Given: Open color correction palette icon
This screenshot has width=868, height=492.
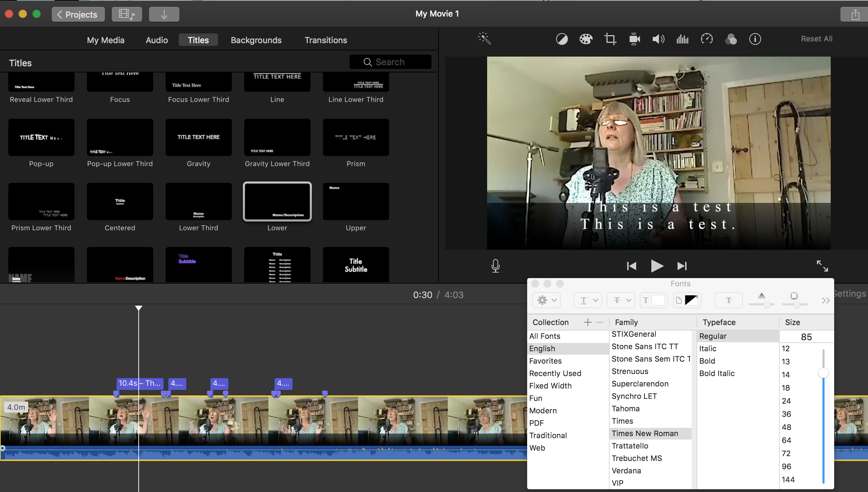Looking at the screenshot, I should pos(586,39).
